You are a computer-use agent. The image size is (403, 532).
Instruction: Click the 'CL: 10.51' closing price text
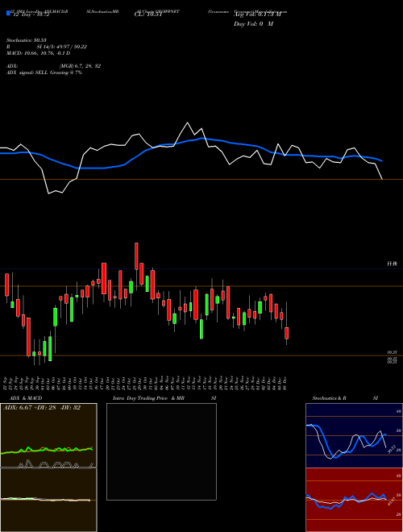click(x=148, y=15)
